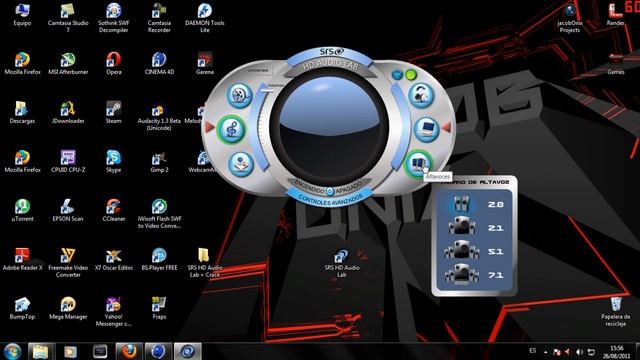Click the volume speaker tray icon

(580, 351)
